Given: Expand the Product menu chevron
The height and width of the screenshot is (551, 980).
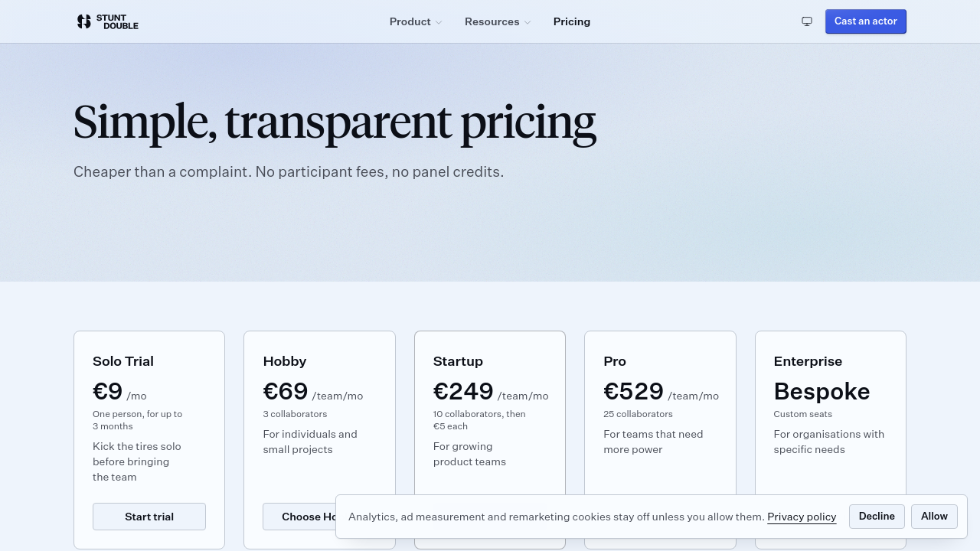Looking at the screenshot, I should [439, 22].
